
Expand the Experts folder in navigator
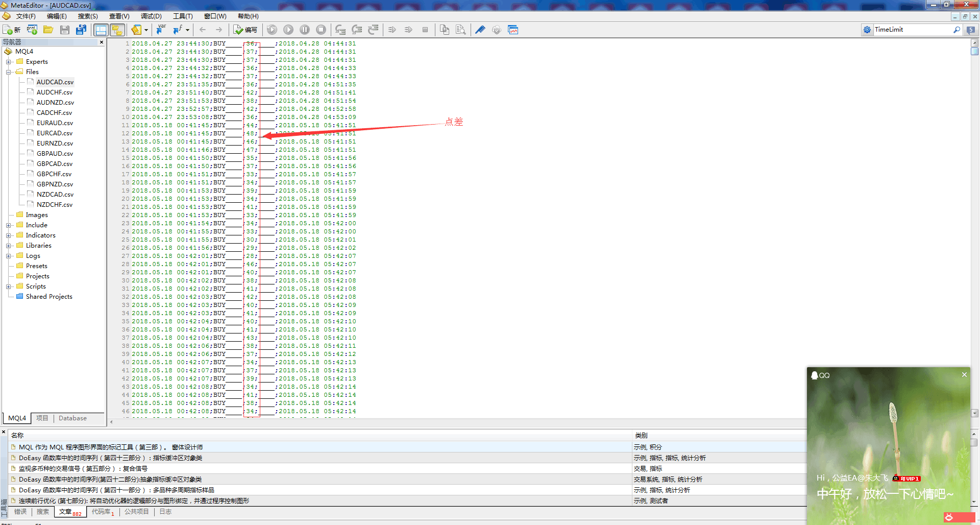(x=9, y=62)
